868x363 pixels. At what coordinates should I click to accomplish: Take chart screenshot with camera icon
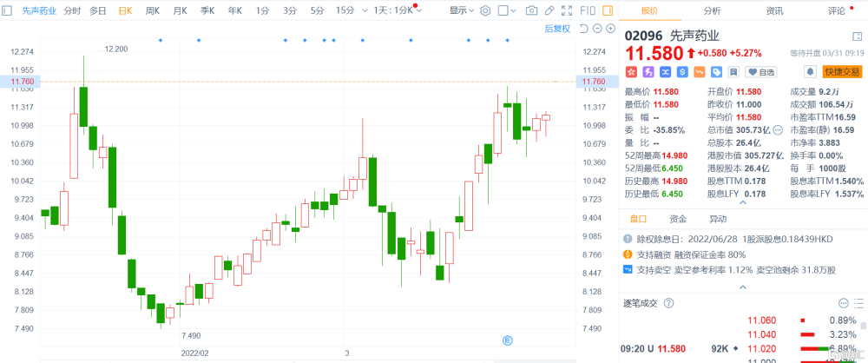pos(531,10)
